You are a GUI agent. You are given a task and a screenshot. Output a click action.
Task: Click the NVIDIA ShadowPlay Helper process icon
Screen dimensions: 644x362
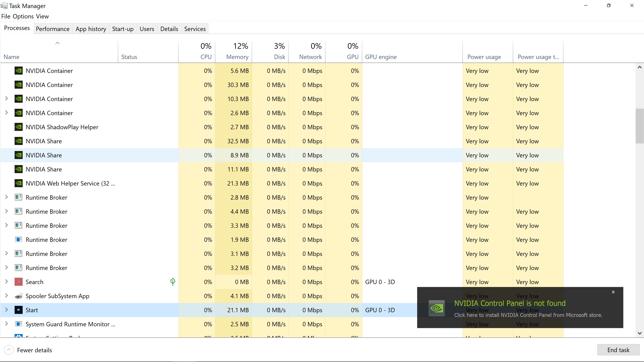click(18, 127)
